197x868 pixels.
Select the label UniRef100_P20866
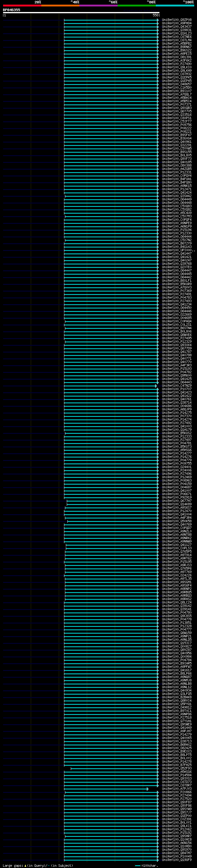176,792
